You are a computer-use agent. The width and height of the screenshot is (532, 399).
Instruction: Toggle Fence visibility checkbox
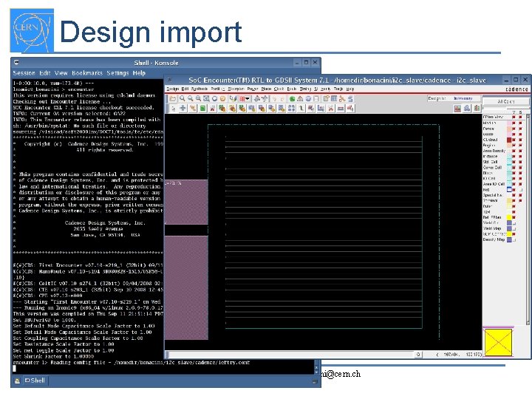[514, 129]
